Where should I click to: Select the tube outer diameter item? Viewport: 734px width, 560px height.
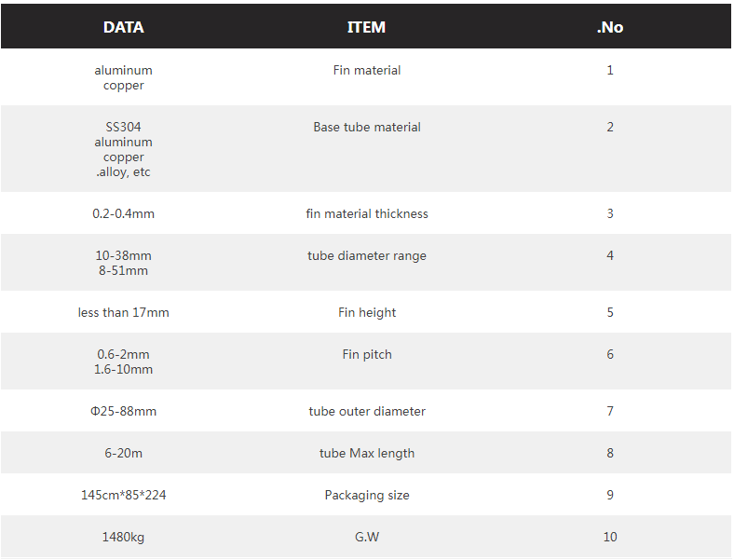click(x=366, y=411)
